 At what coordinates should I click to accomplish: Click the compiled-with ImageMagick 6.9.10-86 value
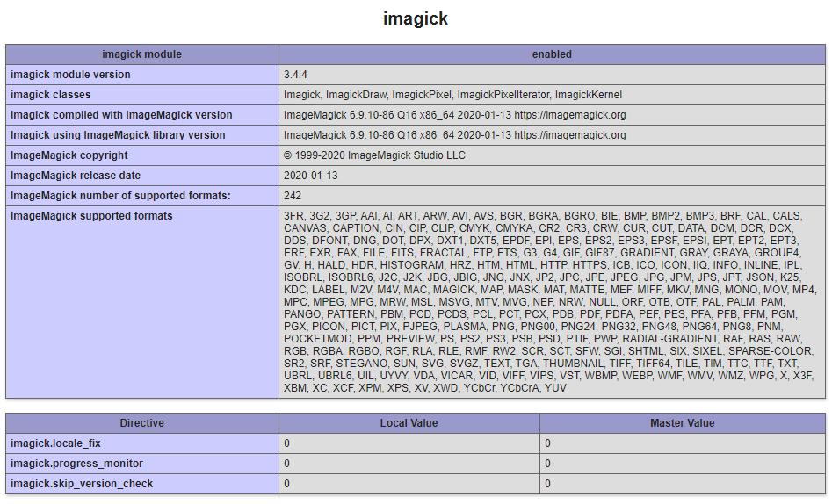click(455, 115)
